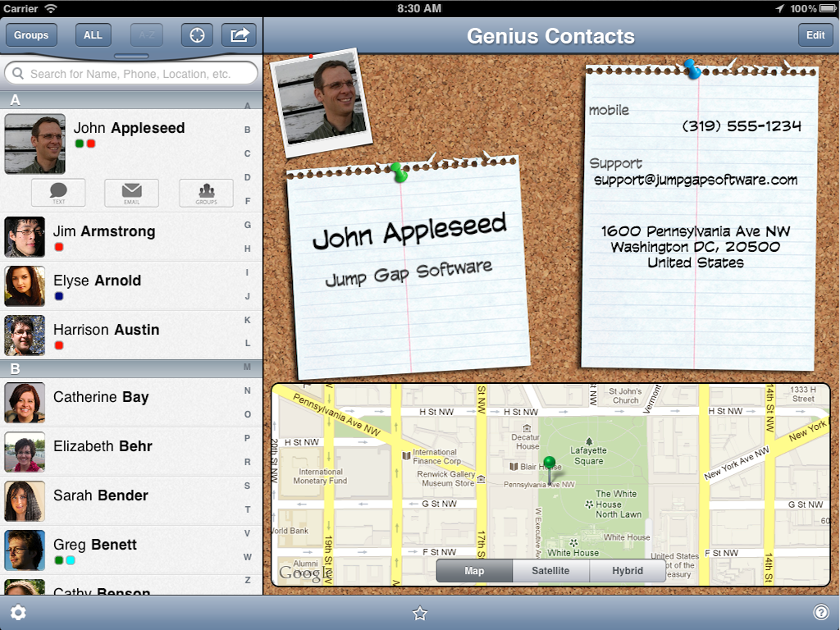
Task: Jump to letter G in index
Action: tap(248, 225)
